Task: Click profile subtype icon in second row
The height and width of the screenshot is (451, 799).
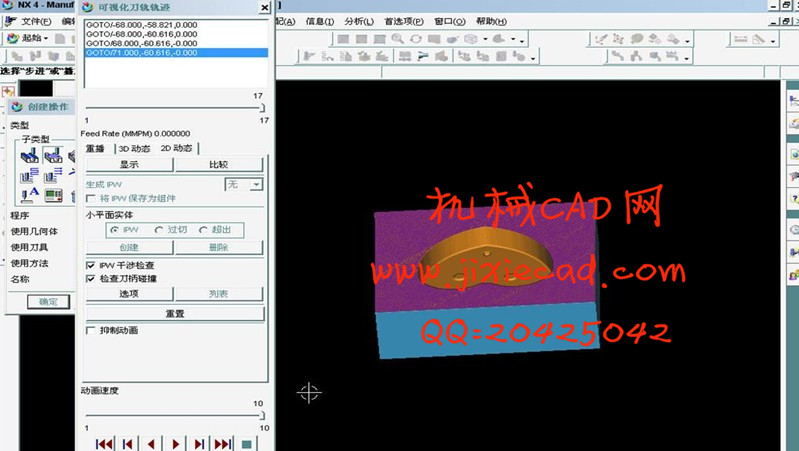Action: pos(30,175)
